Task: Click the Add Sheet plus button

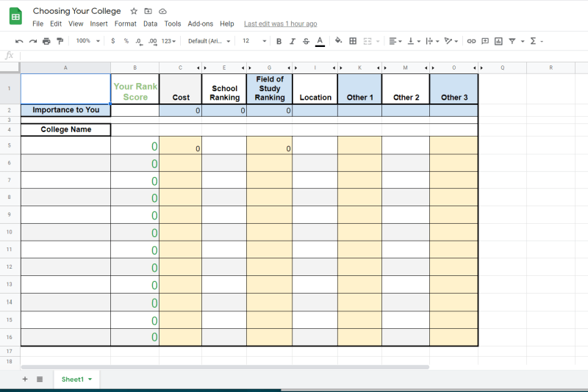Action: pyautogui.click(x=24, y=380)
